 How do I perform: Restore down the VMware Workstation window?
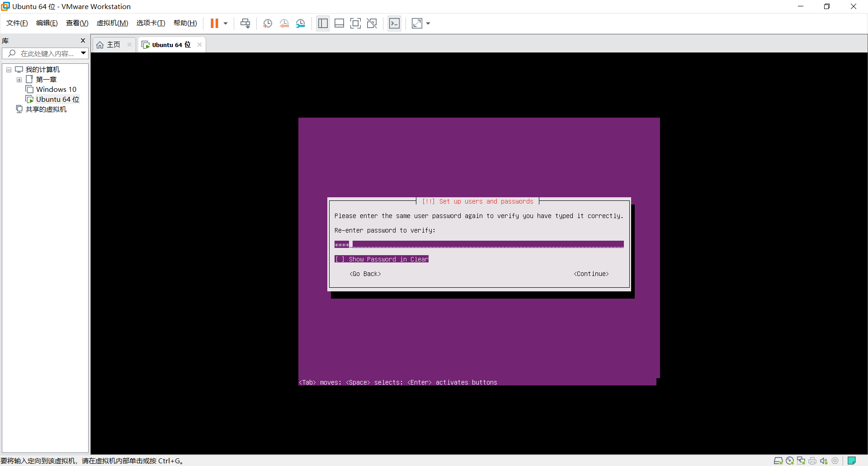click(827, 6)
